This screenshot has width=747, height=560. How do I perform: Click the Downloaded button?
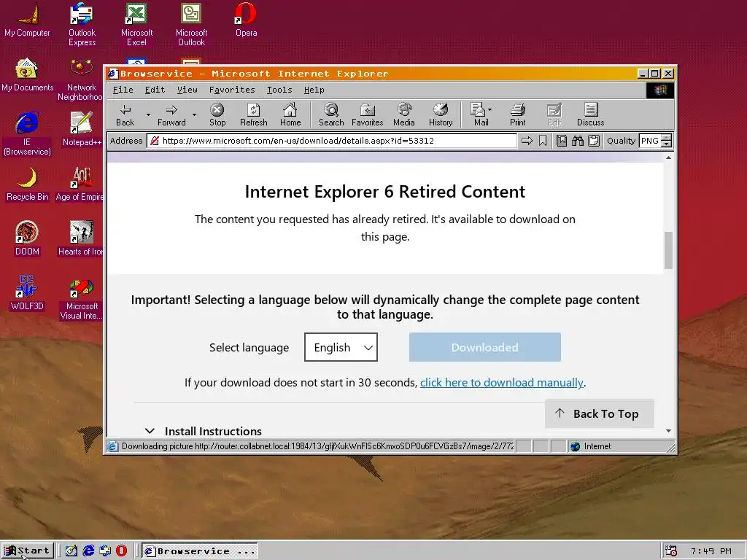(485, 347)
